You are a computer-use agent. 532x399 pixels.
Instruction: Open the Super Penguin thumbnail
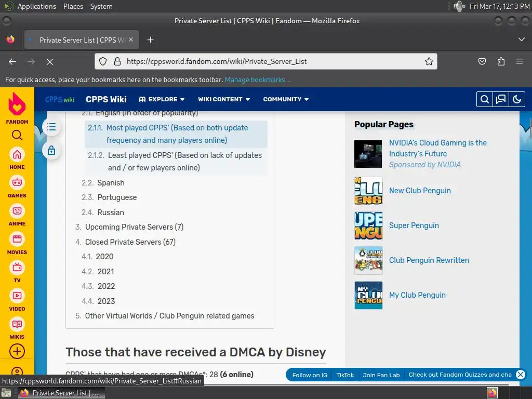368,225
